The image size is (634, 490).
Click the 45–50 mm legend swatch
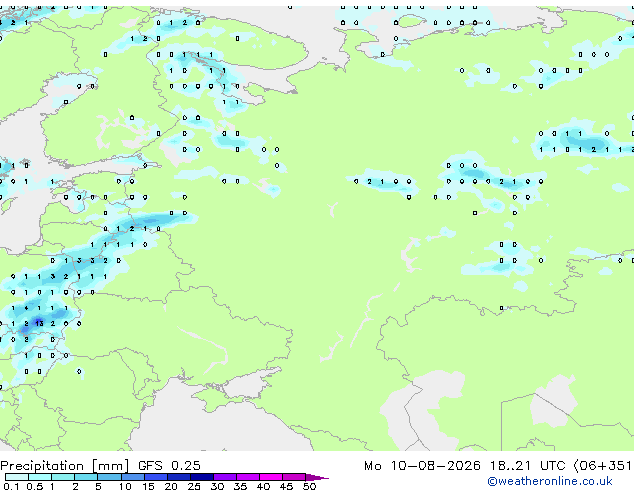294,477
